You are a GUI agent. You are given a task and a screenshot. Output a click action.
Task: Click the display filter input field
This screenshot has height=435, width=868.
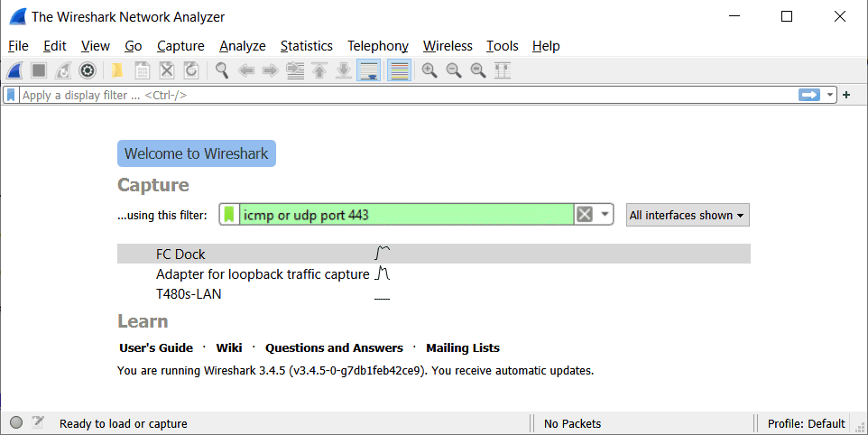click(x=409, y=95)
